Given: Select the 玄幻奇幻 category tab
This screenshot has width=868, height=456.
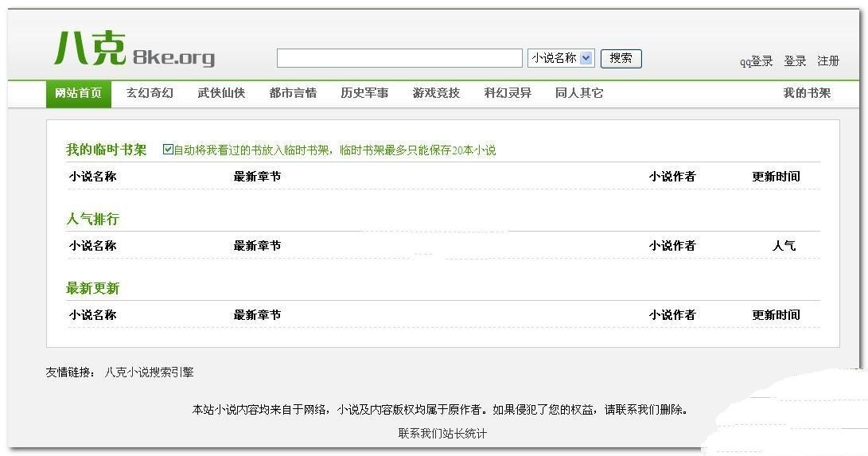Looking at the screenshot, I should point(150,93).
